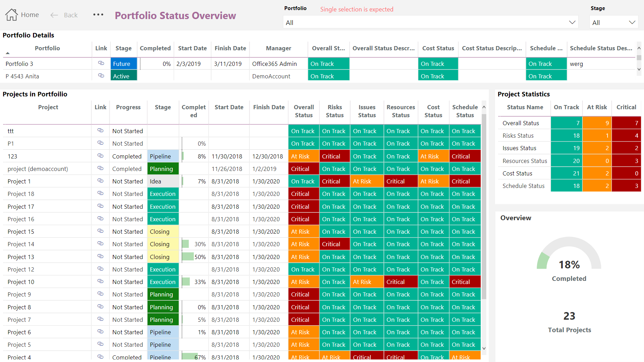Click the Back arrow icon
644x362 pixels.
tap(54, 15)
